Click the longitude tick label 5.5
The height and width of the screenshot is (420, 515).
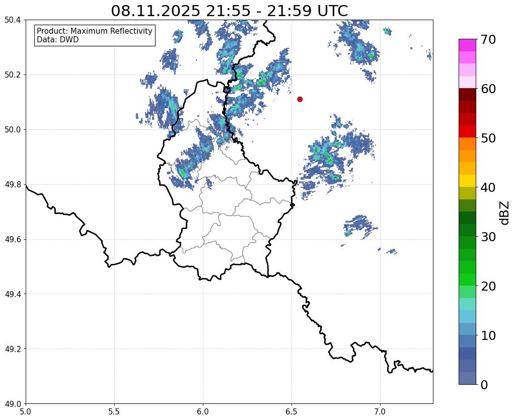pos(114,411)
